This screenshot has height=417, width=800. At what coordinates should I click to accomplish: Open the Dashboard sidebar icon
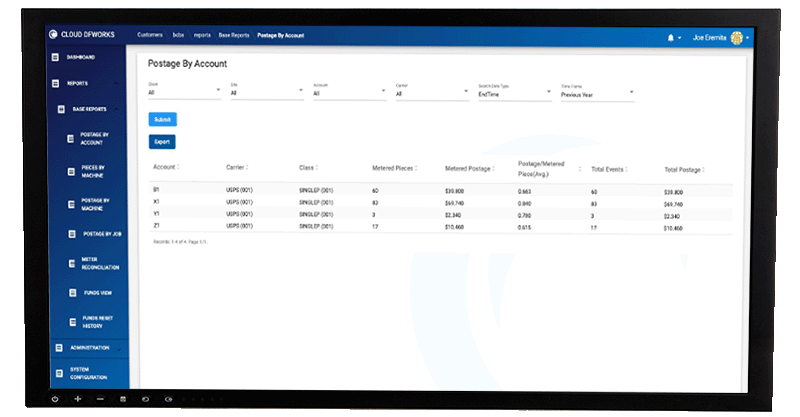(55, 57)
